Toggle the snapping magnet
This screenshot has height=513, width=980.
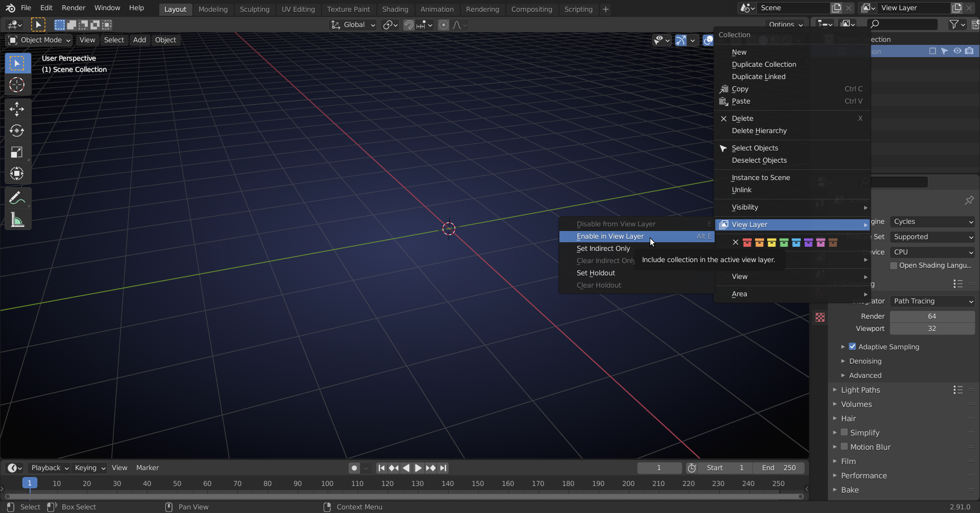coord(409,25)
